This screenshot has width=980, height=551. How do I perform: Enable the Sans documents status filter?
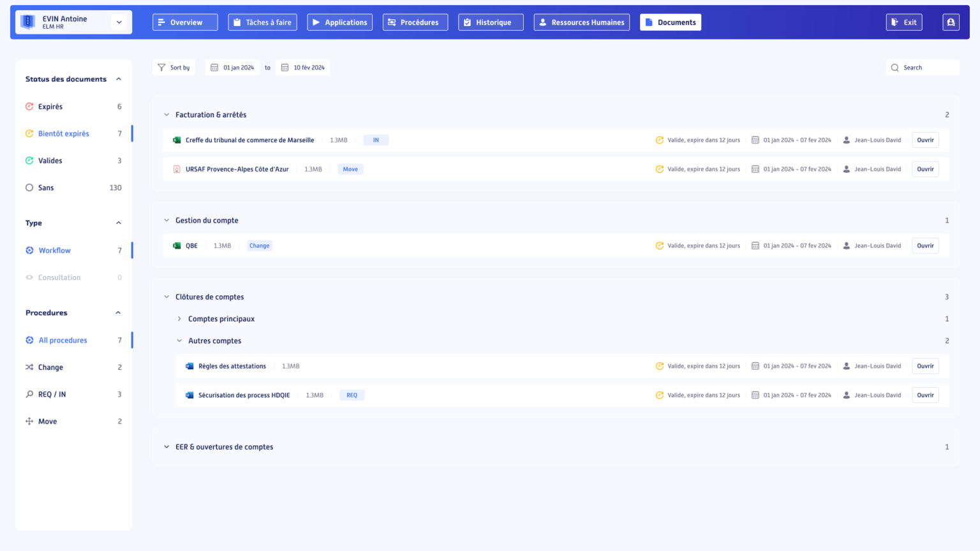(x=45, y=187)
